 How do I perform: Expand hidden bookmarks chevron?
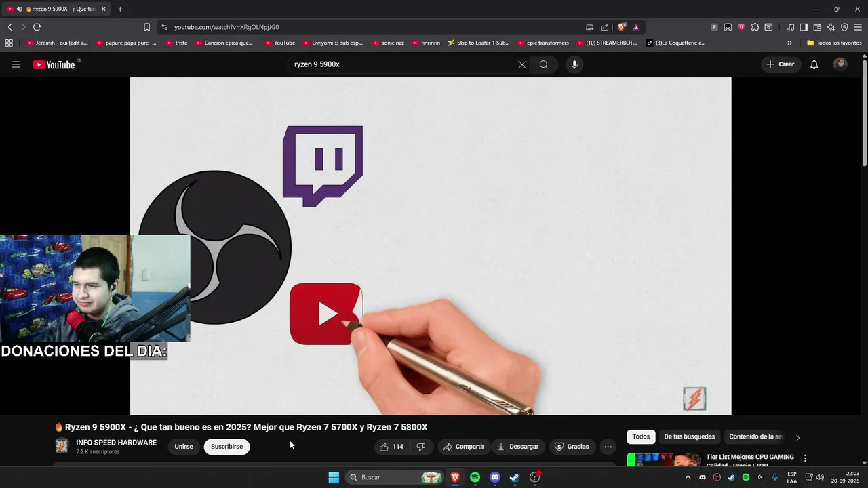[x=789, y=43]
